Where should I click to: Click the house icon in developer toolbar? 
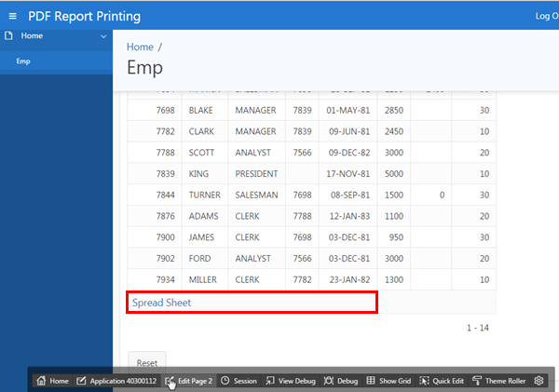pos(41,381)
